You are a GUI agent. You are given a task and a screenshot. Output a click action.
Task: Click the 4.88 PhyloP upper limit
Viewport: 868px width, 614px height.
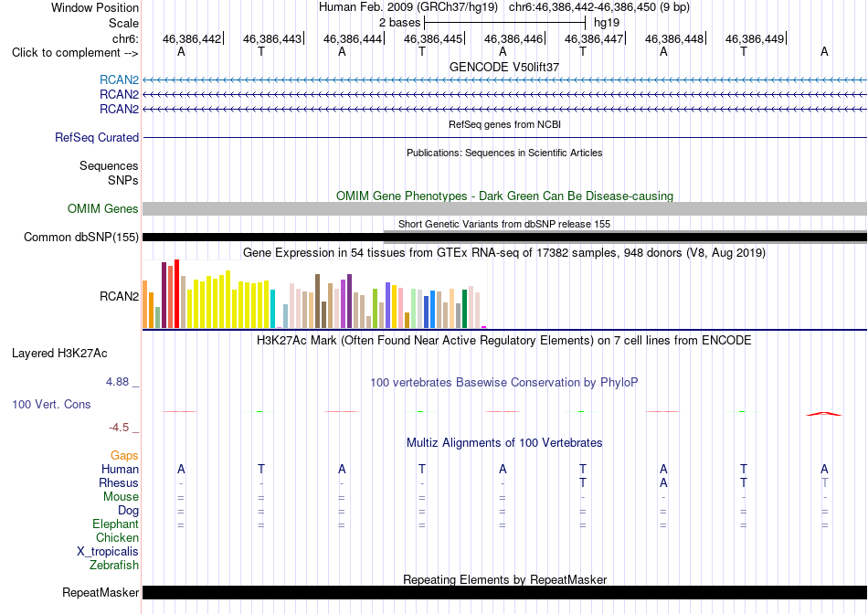coord(117,382)
